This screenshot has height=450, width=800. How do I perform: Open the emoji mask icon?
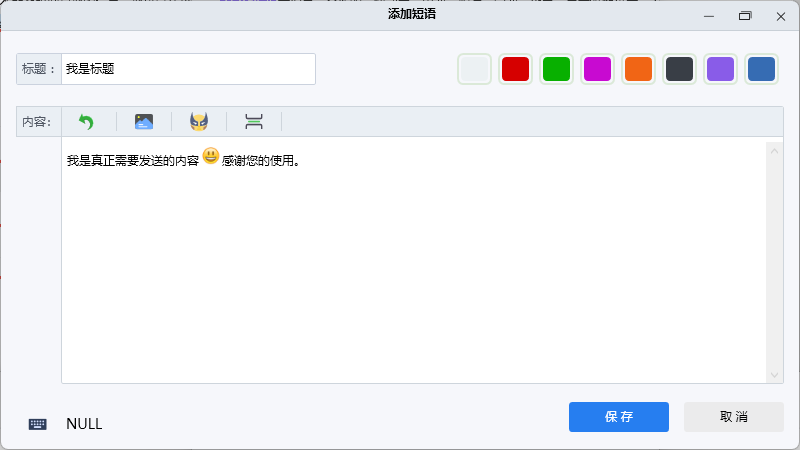[x=199, y=122]
